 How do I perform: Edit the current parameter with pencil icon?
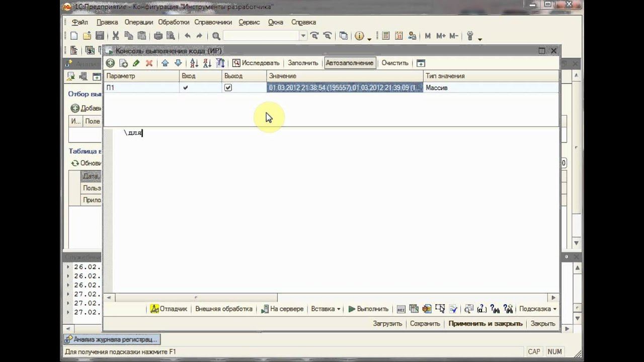coord(136,63)
